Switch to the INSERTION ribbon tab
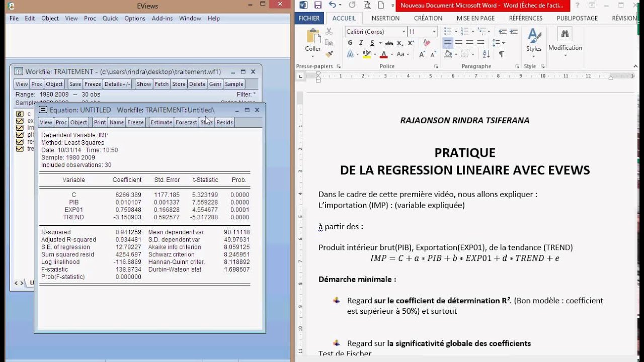The height and width of the screenshot is (362, 644). pos(385,18)
